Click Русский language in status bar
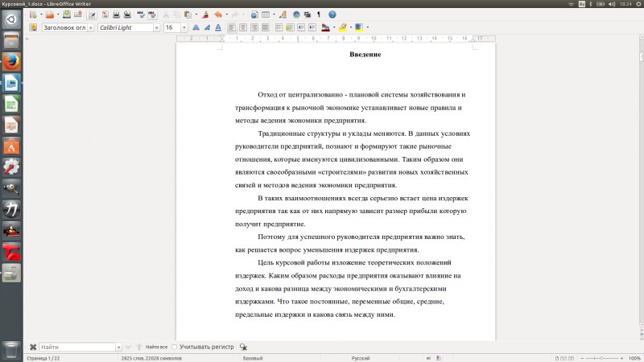 (x=361, y=358)
